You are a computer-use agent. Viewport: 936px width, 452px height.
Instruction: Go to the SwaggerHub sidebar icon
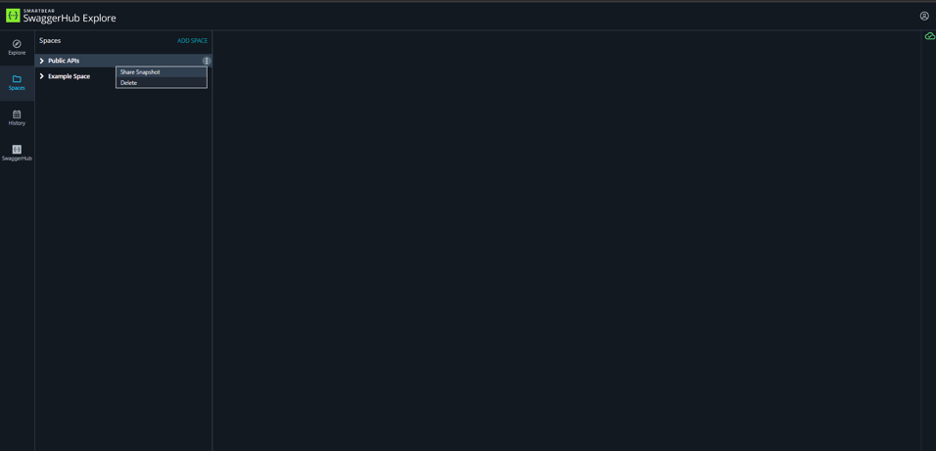click(17, 149)
